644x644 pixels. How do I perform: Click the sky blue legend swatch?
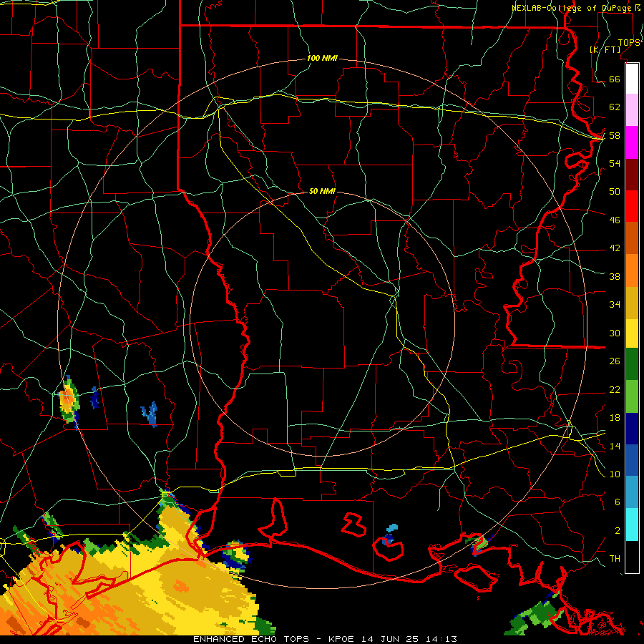point(632,492)
